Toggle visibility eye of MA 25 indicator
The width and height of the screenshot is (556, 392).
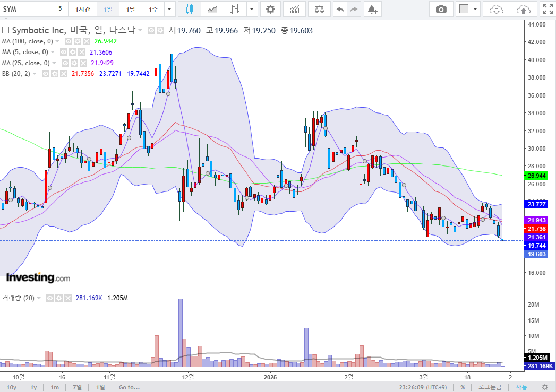pyautogui.click(x=65, y=63)
